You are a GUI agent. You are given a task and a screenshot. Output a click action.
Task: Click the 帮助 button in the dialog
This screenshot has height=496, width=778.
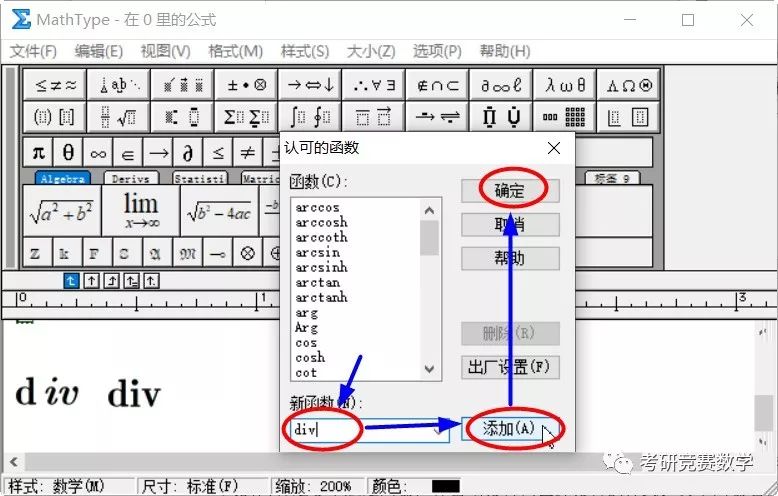click(x=510, y=258)
